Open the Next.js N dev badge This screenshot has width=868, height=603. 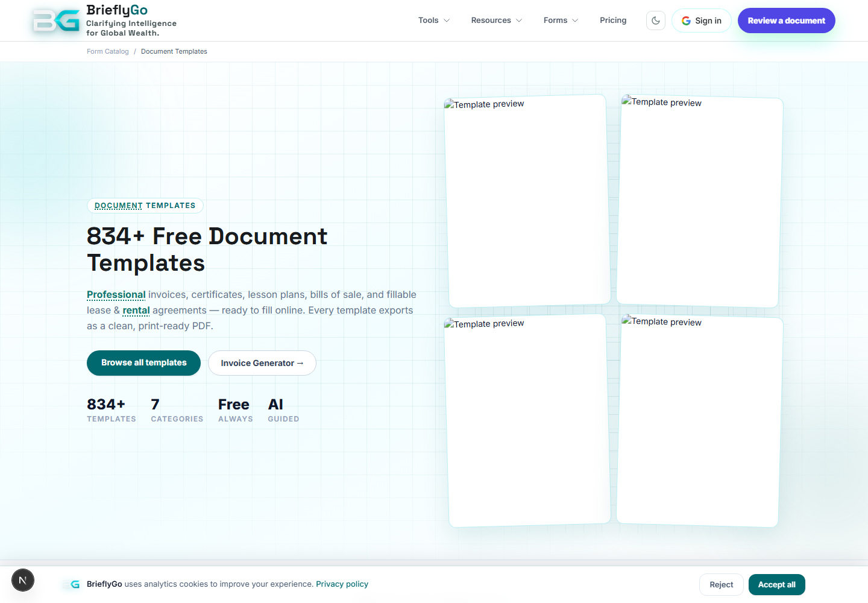pyautogui.click(x=23, y=580)
